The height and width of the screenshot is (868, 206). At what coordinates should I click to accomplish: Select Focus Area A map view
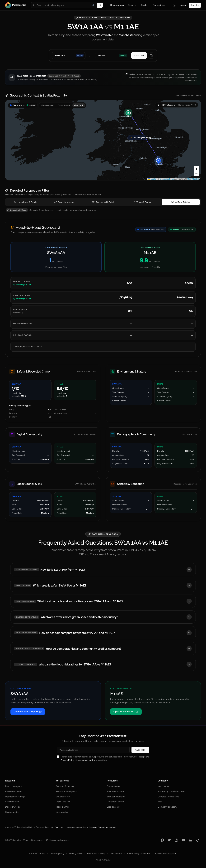pos(47,105)
